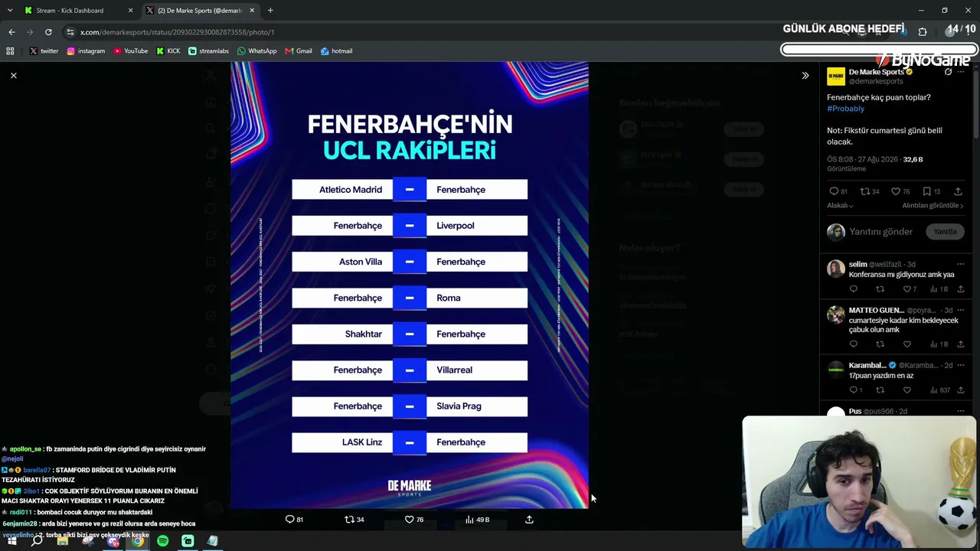Click the Yanıtını gönder reply field

click(881, 232)
